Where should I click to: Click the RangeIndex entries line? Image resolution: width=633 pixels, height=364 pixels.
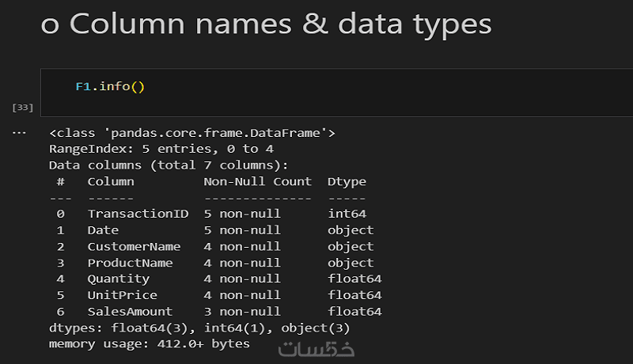point(161,149)
